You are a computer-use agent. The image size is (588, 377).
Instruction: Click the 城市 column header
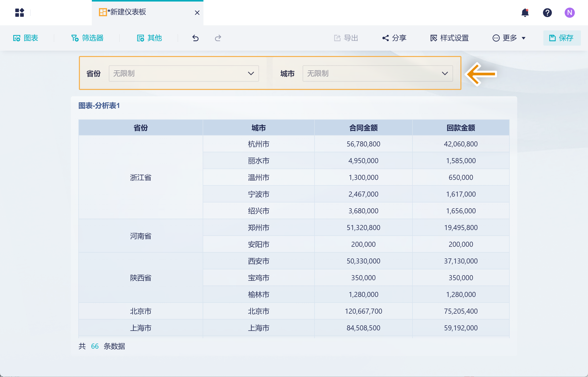[x=258, y=128]
